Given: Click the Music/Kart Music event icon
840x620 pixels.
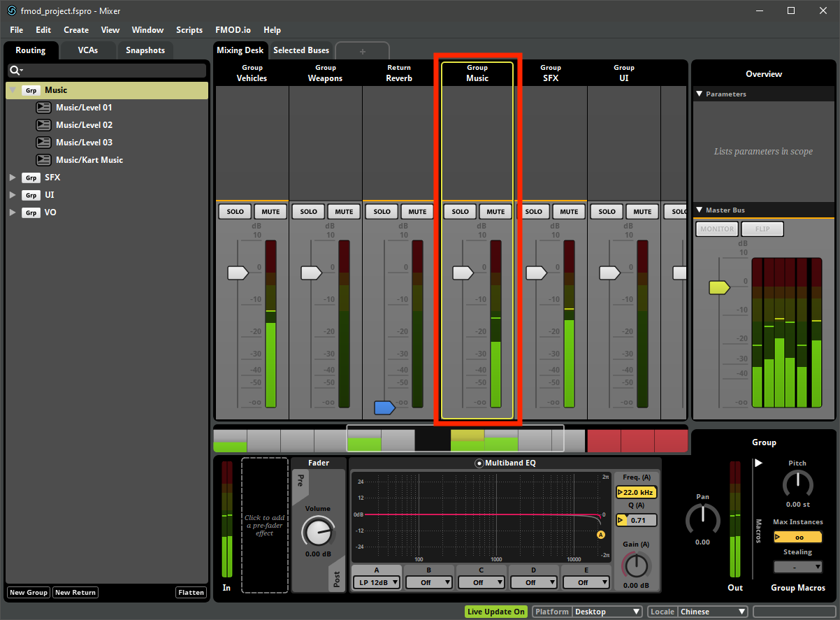Looking at the screenshot, I should pyautogui.click(x=43, y=160).
